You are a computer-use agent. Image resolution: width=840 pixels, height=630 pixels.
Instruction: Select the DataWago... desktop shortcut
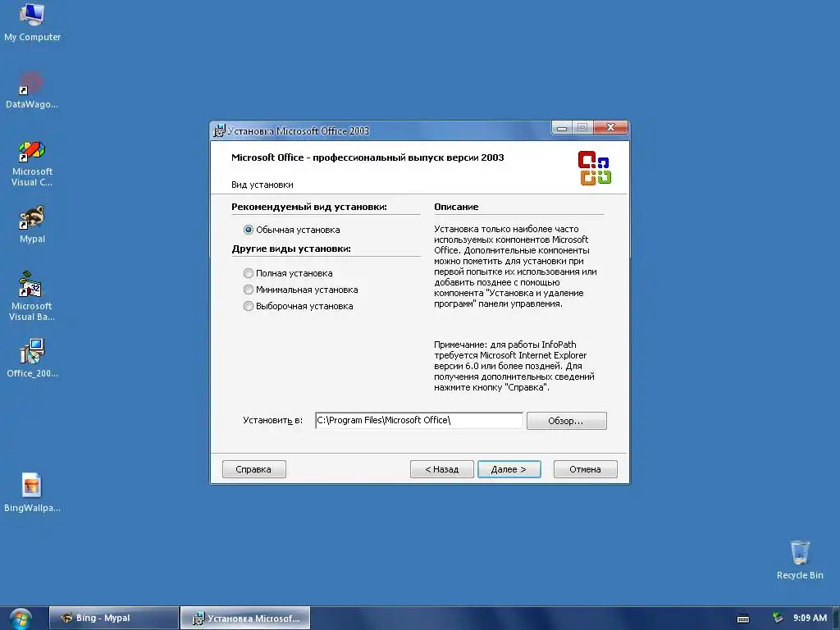click(32, 90)
